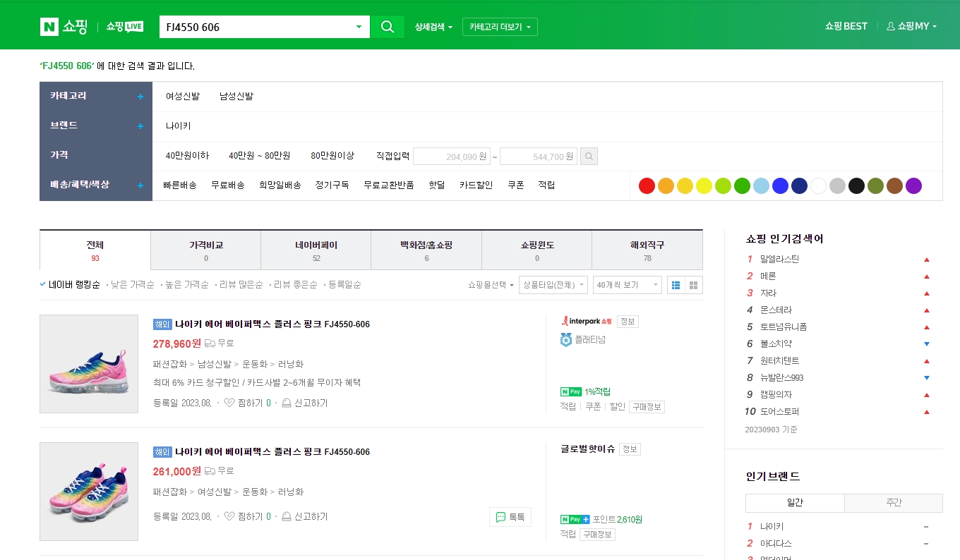Viewport: 960px width, 560px height.
Task: Toggle the 핫딜 filter
Action: point(437,185)
